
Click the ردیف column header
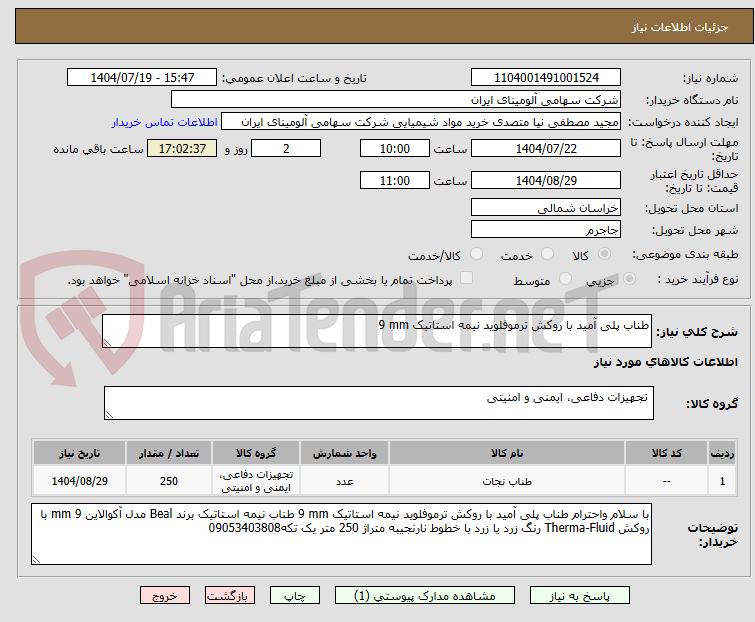[x=722, y=453]
